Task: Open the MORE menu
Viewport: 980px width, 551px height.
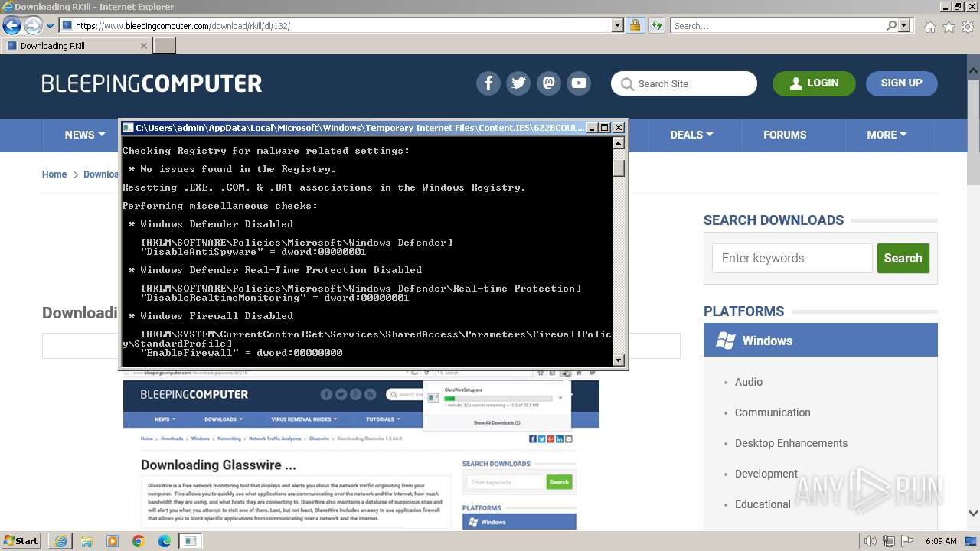Action: (x=887, y=135)
